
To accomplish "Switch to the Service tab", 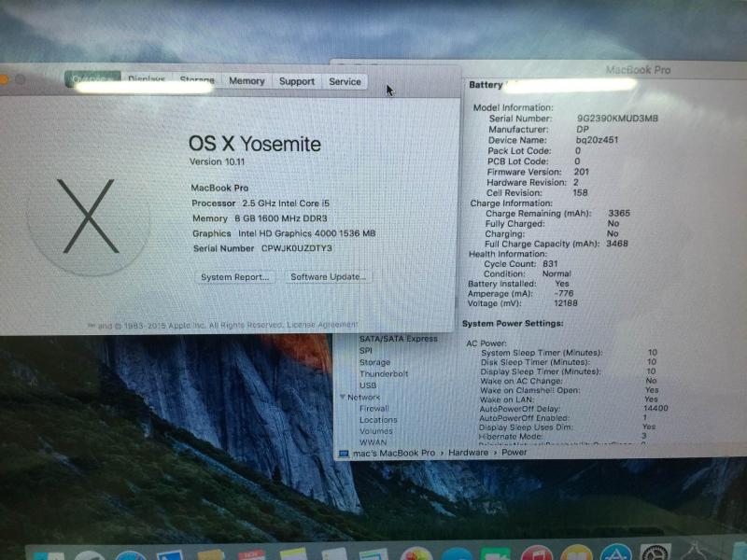I will tap(345, 81).
